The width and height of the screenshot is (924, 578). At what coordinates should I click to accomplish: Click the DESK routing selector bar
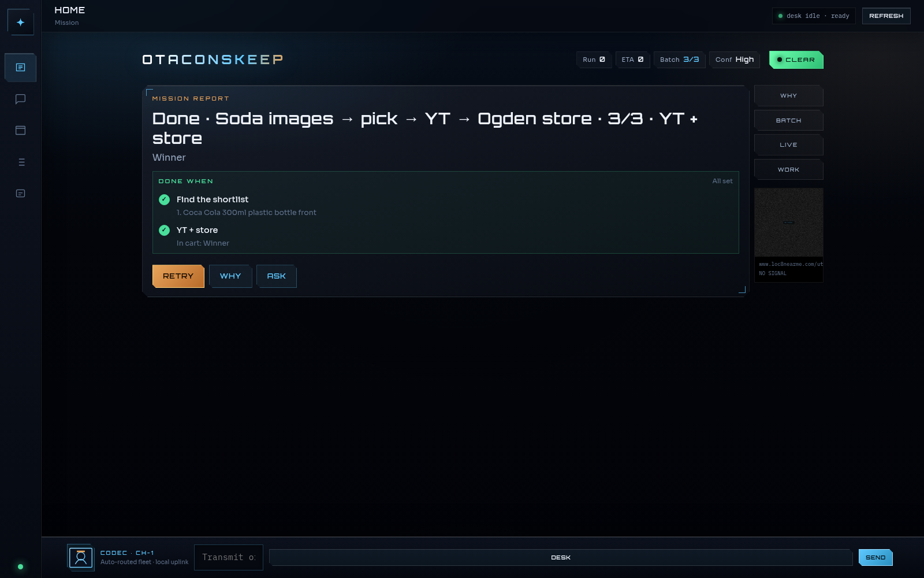(x=560, y=557)
